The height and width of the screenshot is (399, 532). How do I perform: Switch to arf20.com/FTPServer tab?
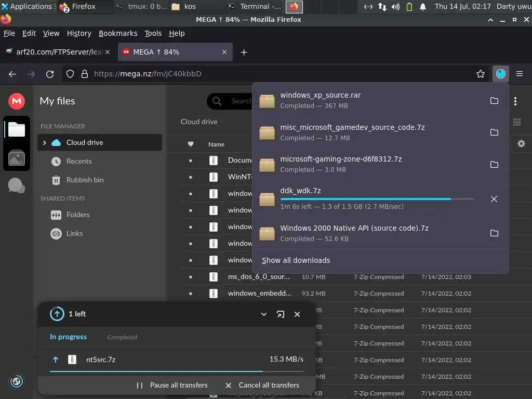58,52
